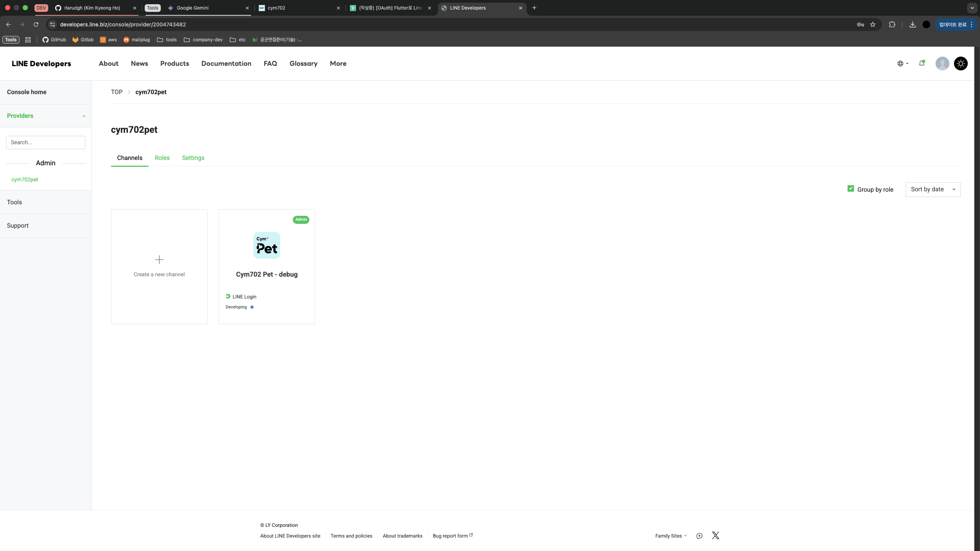This screenshot has height=551, width=980.
Task: Uncheck the Group by role checkbox
Action: pos(851,189)
